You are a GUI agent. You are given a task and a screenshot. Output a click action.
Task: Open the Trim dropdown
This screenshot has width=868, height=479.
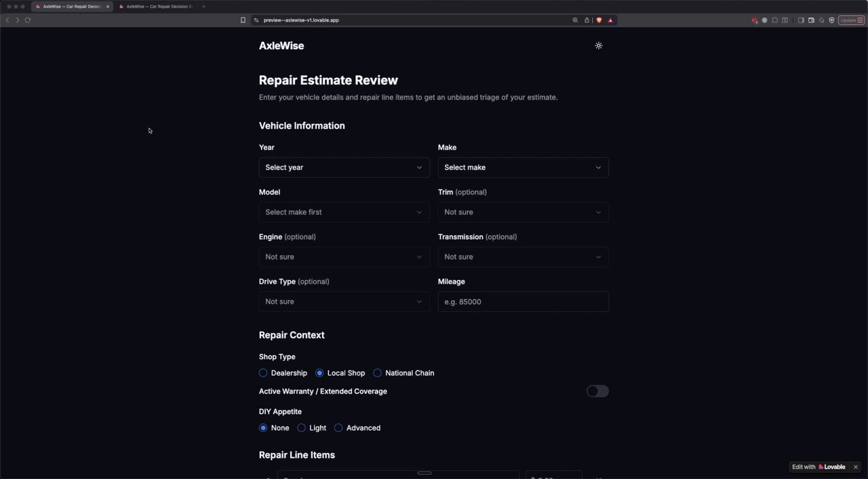523,212
